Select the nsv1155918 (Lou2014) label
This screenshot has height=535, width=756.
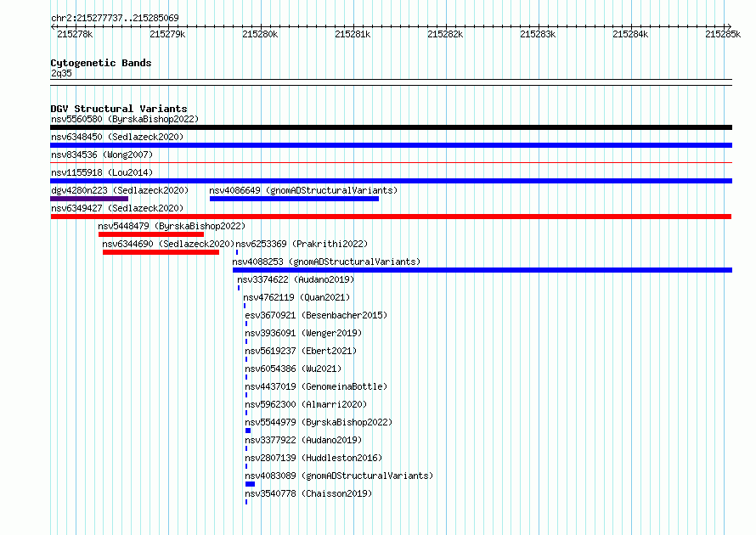(102, 172)
